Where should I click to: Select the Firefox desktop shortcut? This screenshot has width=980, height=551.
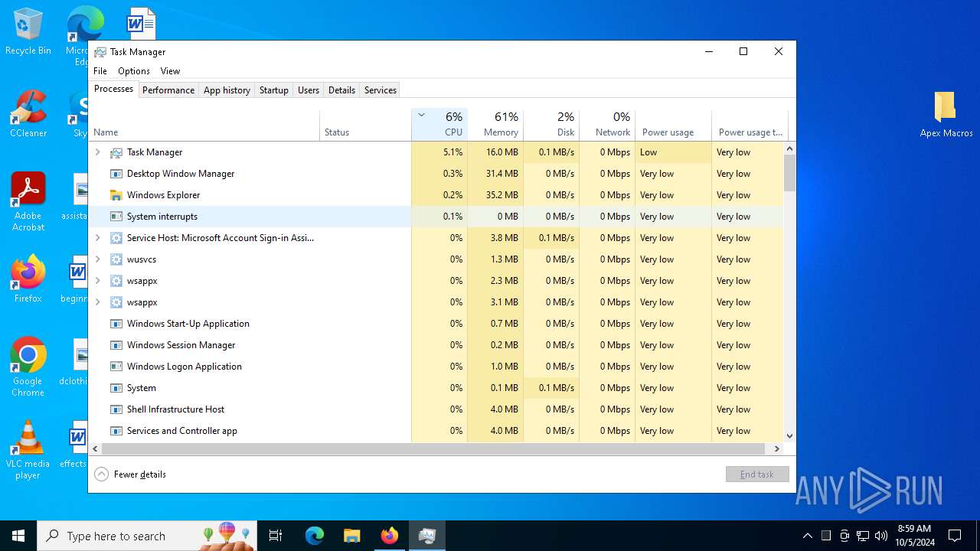(28, 280)
